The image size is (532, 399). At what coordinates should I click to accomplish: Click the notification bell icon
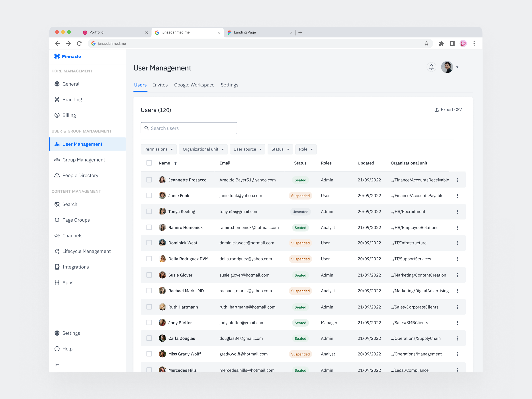tap(431, 67)
